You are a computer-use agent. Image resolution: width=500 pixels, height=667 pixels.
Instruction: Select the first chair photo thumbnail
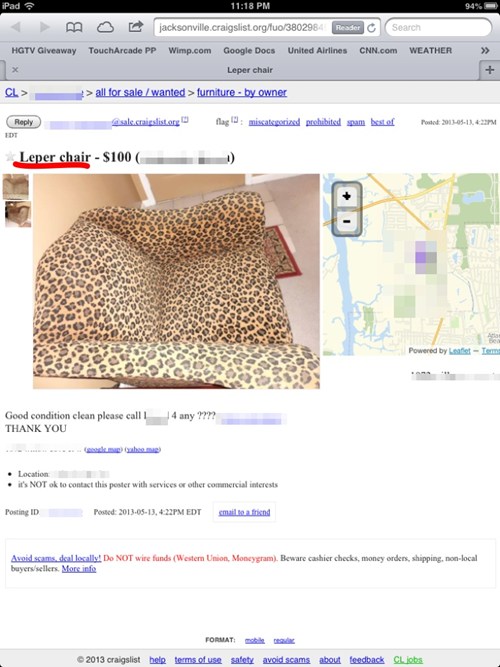pos(16,186)
